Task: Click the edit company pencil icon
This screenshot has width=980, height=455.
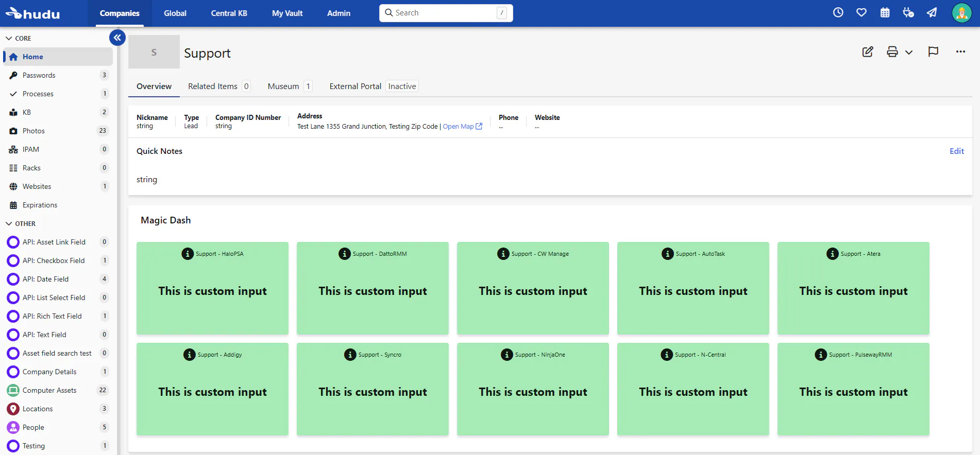Action: coord(868,52)
